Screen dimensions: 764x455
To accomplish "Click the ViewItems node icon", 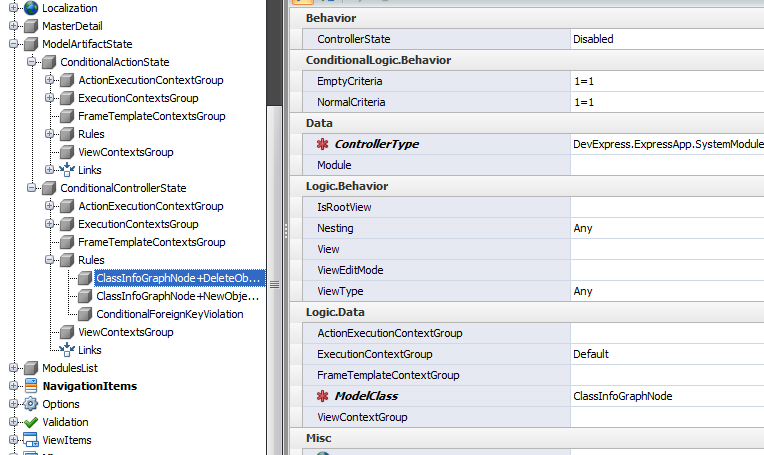I will click(x=31, y=440).
